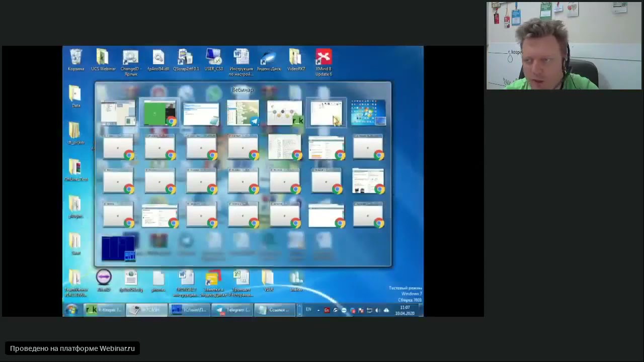This screenshot has width=644, height=362.
Task: Open the dt_picker folder
Action: 75,133
